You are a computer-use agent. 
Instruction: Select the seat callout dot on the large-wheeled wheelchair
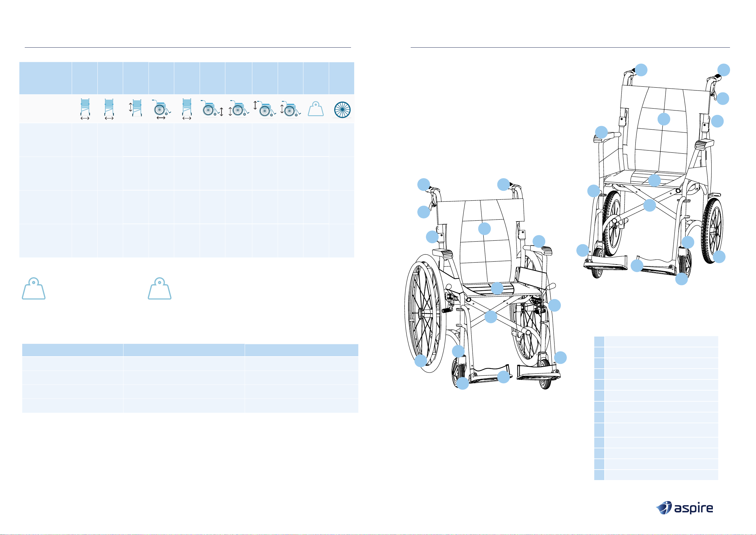(497, 288)
